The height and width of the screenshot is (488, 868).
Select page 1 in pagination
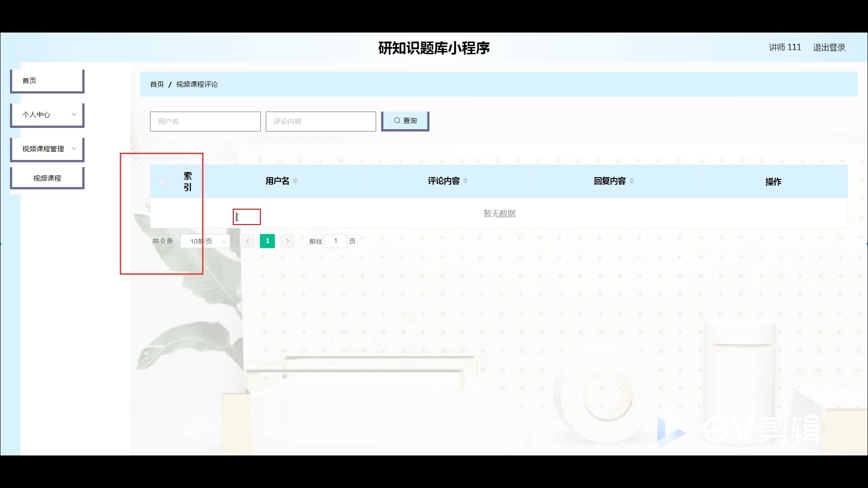coord(267,241)
